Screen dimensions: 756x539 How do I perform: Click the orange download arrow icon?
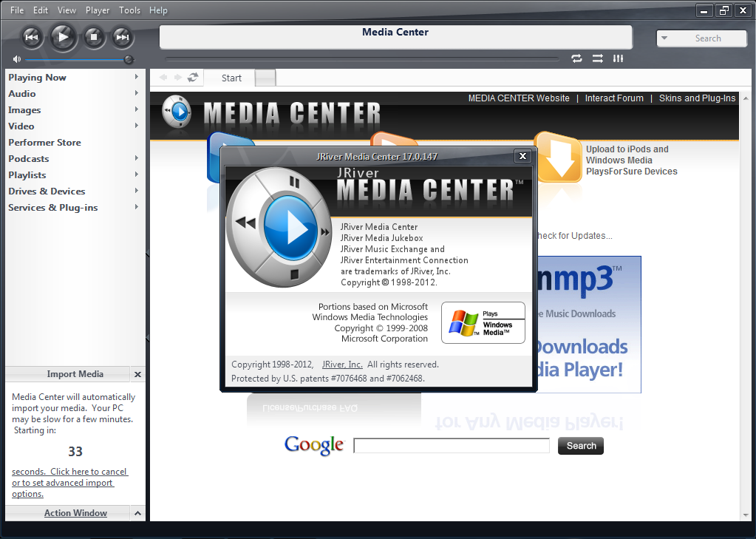pos(559,157)
